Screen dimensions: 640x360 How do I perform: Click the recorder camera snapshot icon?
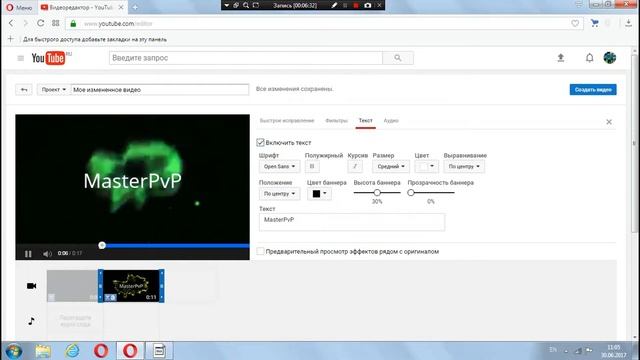point(368,5)
